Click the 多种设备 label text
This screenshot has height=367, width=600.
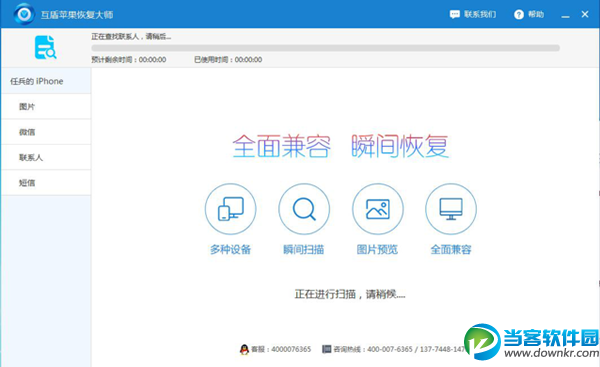(x=230, y=250)
